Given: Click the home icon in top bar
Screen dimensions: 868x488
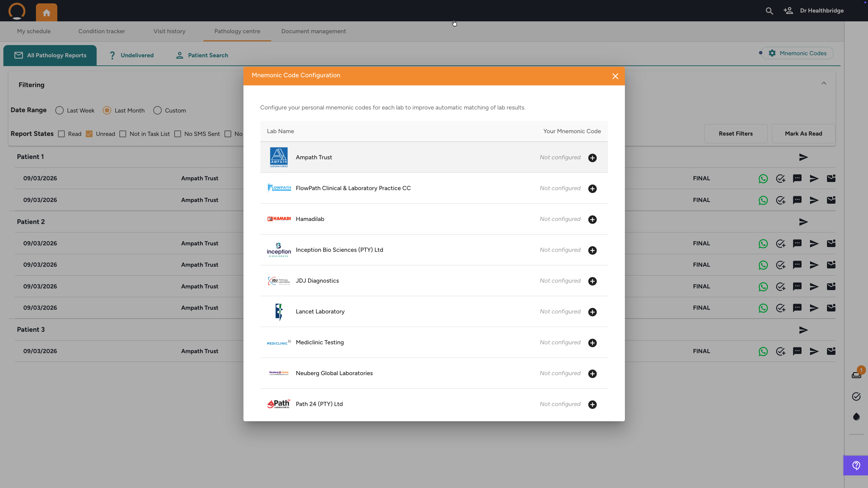Looking at the screenshot, I should [46, 13].
